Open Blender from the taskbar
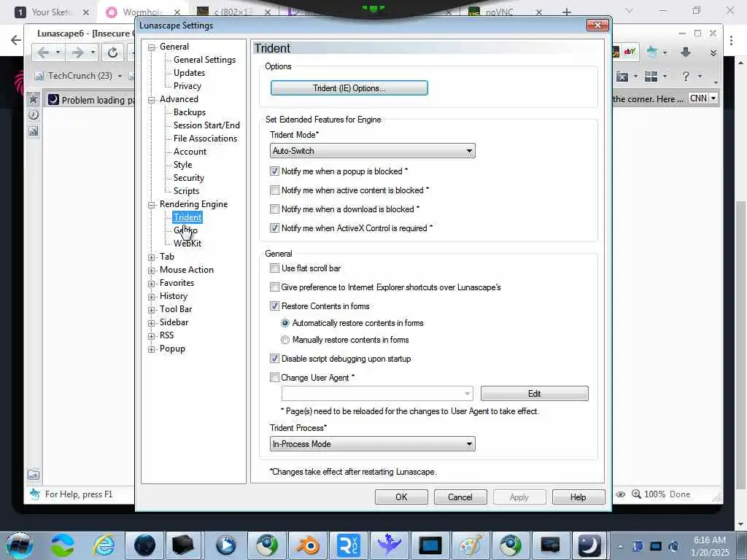 (x=308, y=545)
